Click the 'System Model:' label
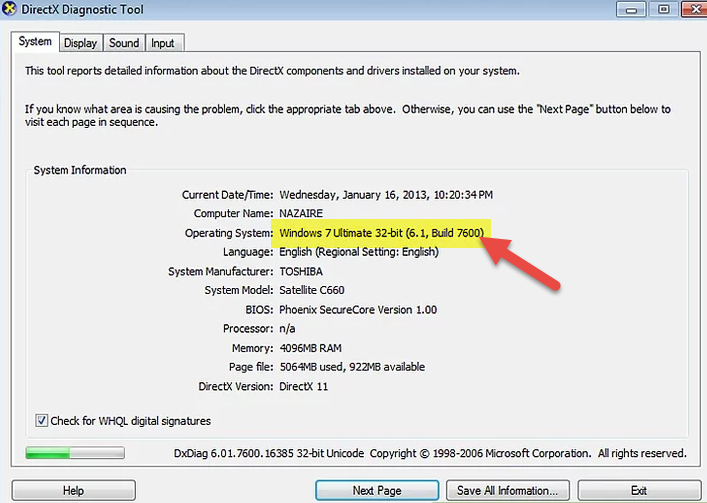707x503 pixels. (x=239, y=290)
